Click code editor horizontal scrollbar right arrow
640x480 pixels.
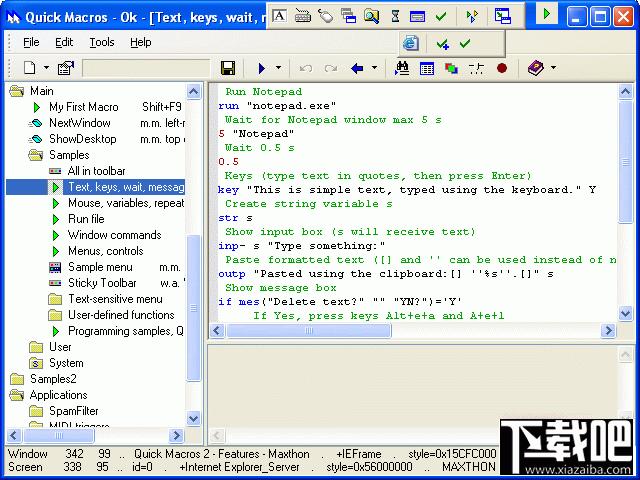tap(608, 330)
